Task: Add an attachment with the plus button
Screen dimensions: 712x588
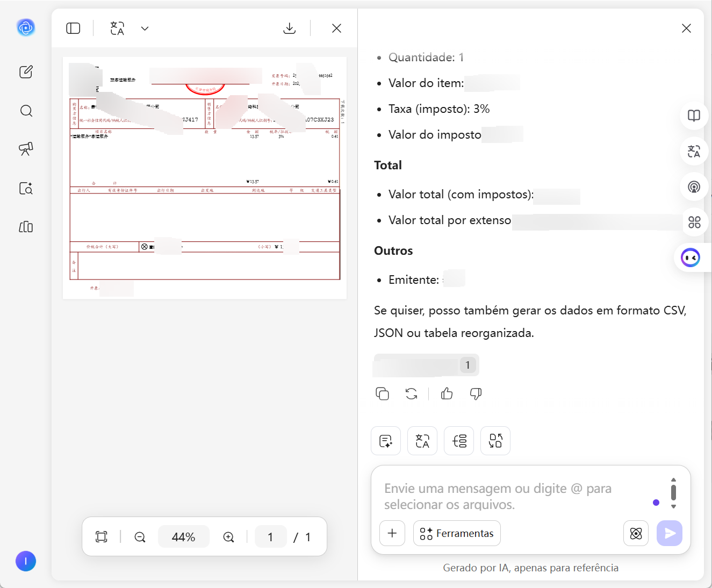Action: [x=392, y=533]
